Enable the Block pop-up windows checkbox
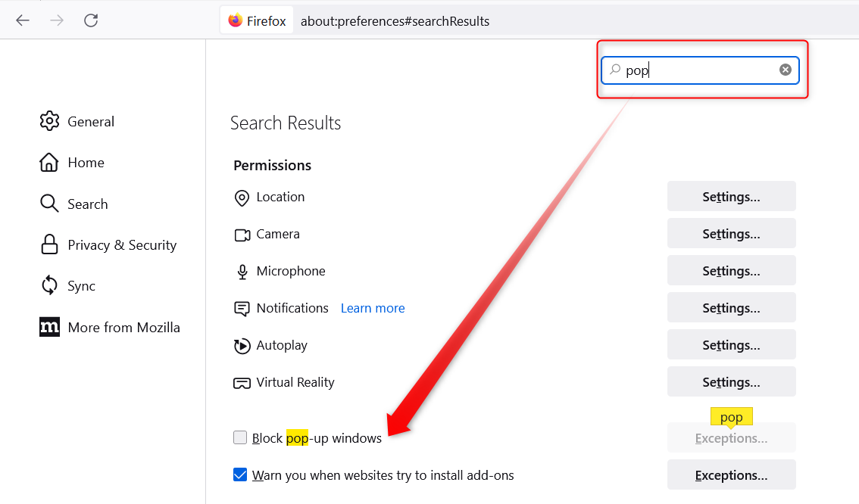Viewport: 859px width, 504px height. 240,437
